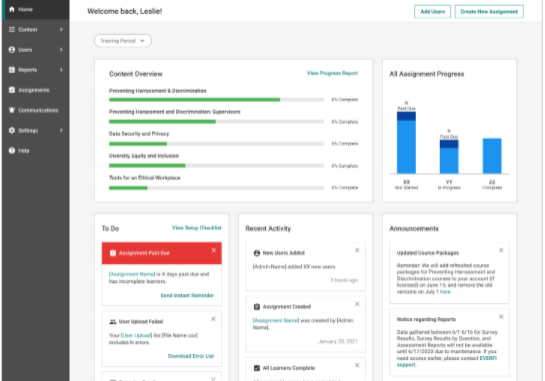Open Assignments in the sidebar

point(35,90)
